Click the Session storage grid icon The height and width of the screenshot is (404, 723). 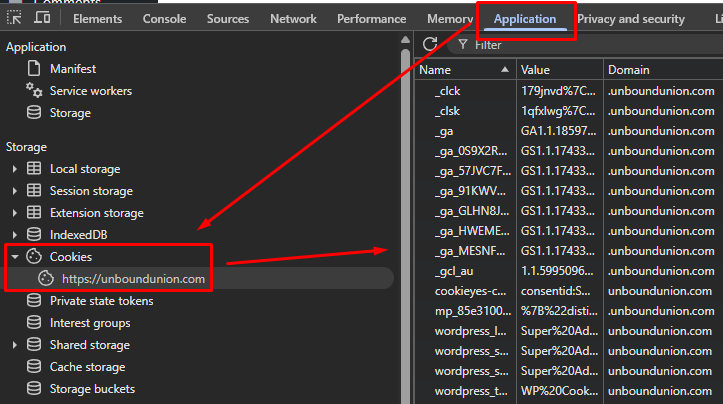tap(34, 190)
